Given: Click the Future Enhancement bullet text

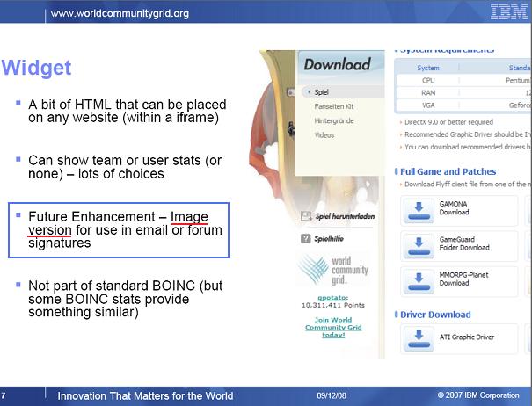Looking at the screenshot, I should [x=125, y=229].
